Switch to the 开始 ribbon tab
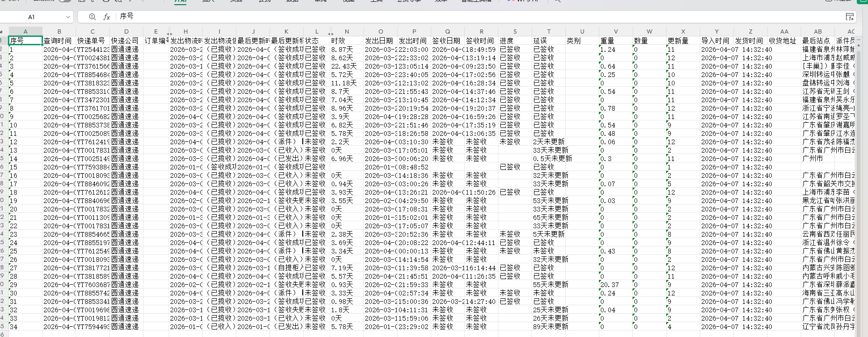The image size is (868, 337). click(x=180, y=1)
